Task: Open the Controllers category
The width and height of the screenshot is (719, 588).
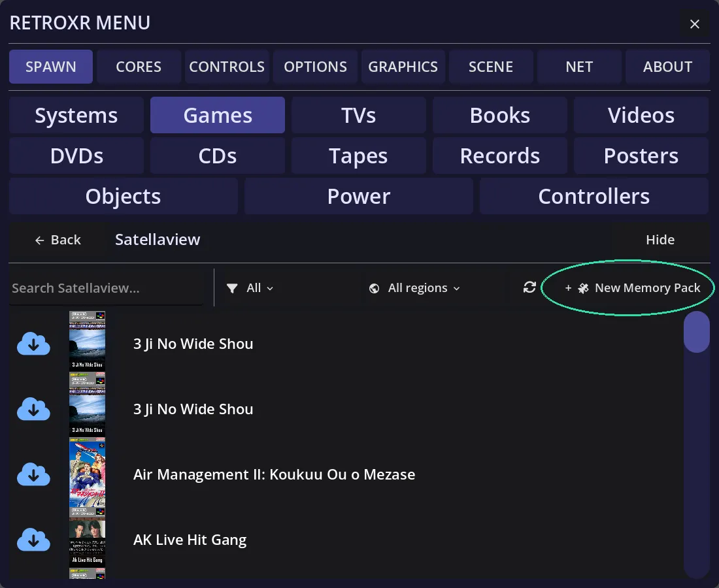Action: click(594, 196)
